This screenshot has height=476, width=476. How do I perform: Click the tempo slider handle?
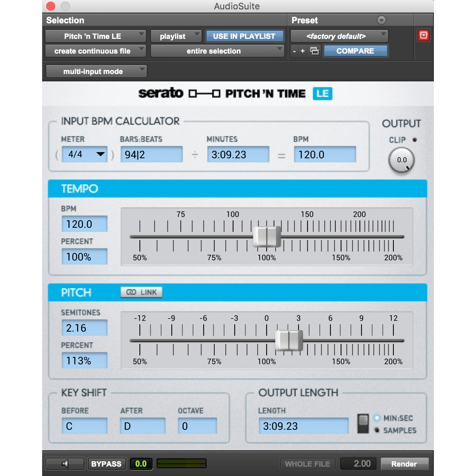point(267,237)
